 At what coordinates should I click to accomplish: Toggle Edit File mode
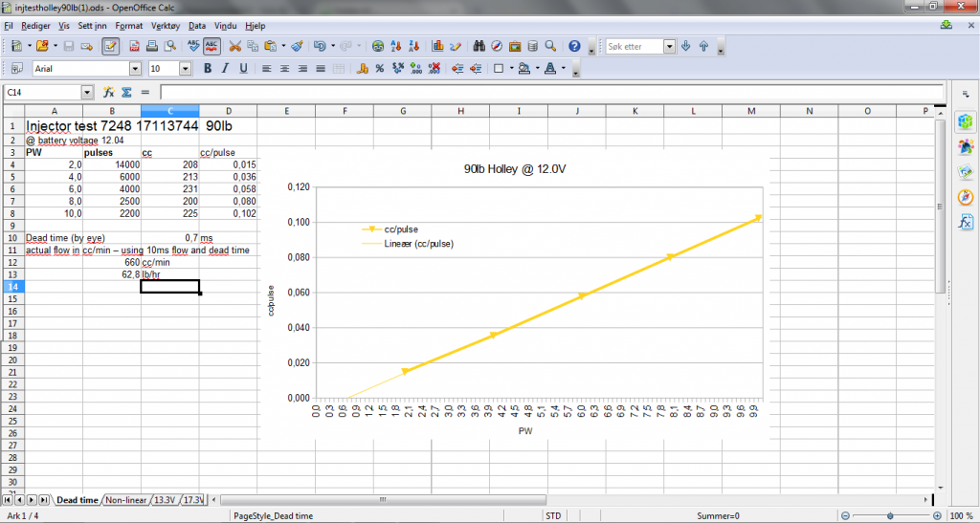click(111, 46)
